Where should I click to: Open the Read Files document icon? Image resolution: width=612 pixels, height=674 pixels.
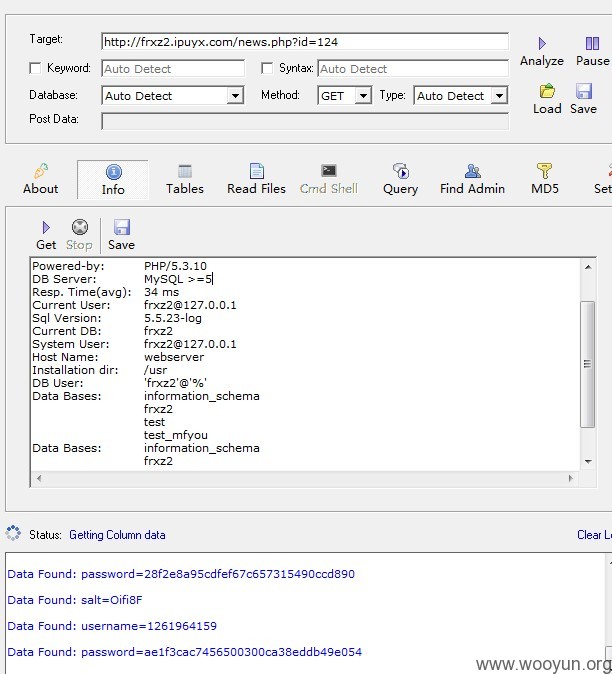click(257, 171)
